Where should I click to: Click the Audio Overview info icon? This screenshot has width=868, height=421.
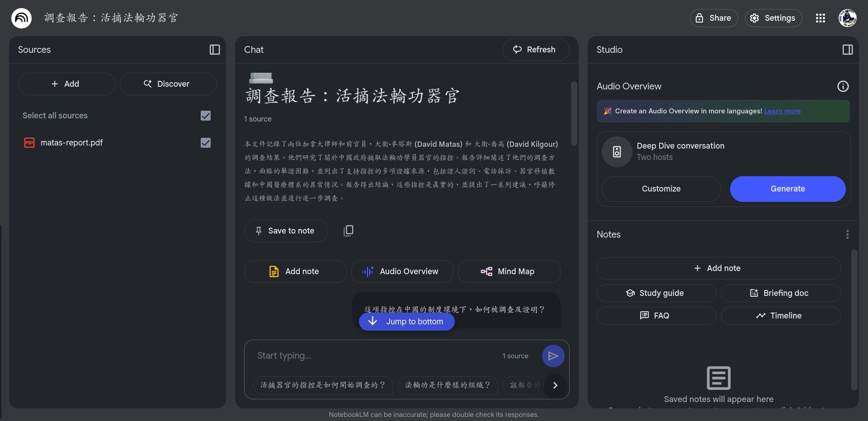[843, 86]
